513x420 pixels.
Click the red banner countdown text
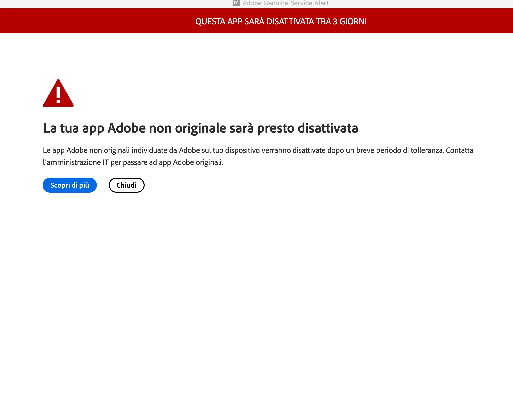[281, 21]
